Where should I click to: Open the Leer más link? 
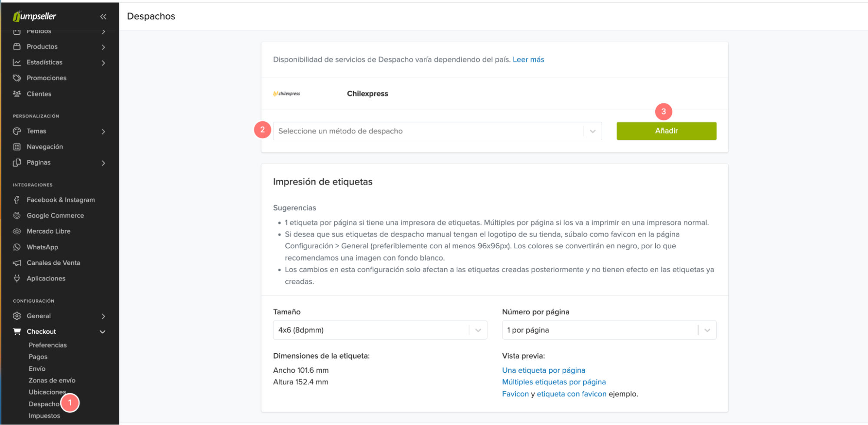click(x=528, y=59)
